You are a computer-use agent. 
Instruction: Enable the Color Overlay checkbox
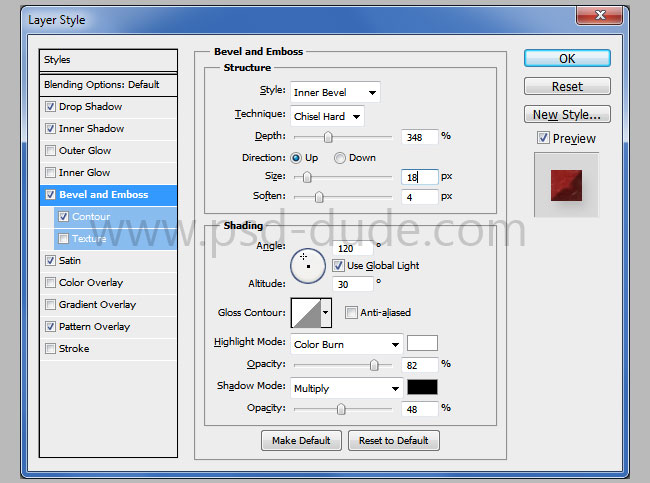pos(50,282)
